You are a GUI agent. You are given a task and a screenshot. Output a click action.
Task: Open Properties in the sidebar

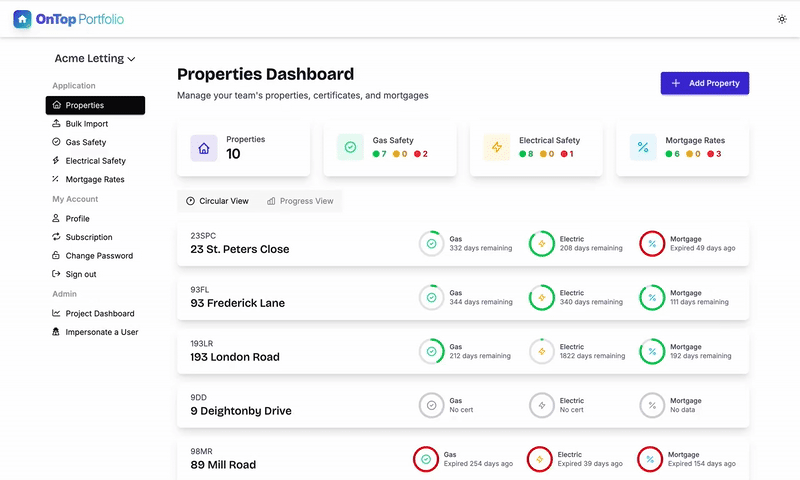95,105
